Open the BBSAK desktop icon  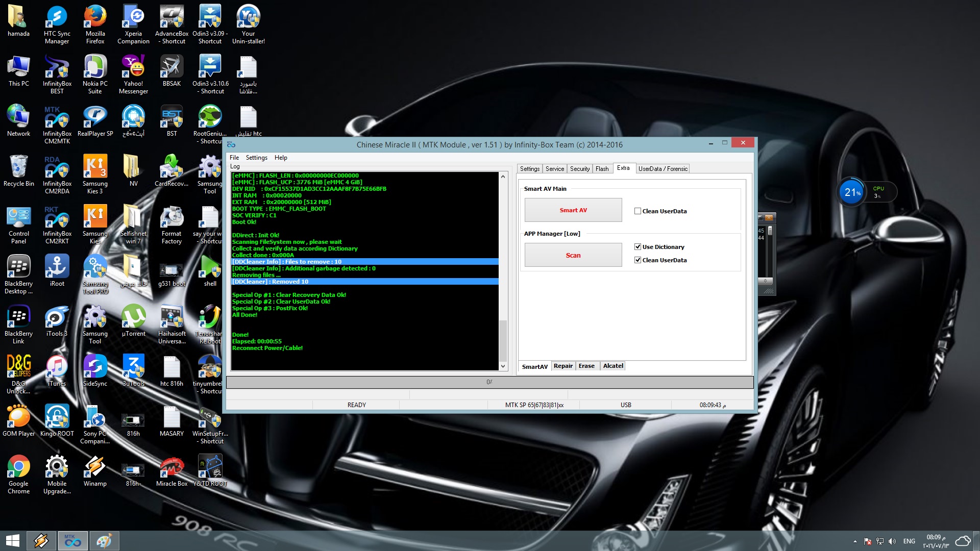(x=171, y=70)
